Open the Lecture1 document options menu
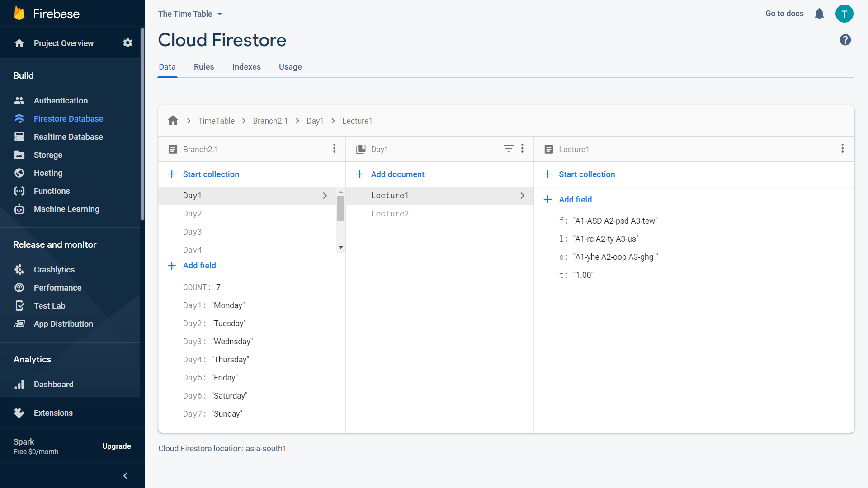Screen dimensions: 868x488 coord(842,149)
